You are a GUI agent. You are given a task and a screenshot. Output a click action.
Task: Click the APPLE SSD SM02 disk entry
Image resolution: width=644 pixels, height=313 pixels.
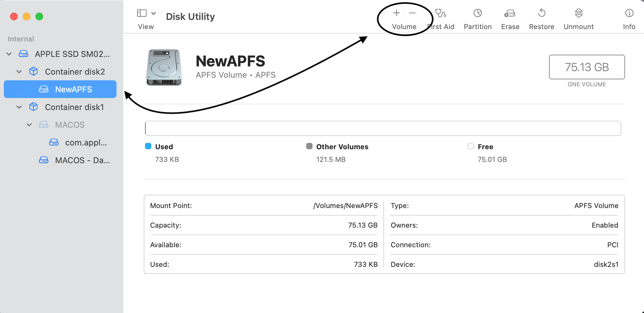click(x=73, y=54)
